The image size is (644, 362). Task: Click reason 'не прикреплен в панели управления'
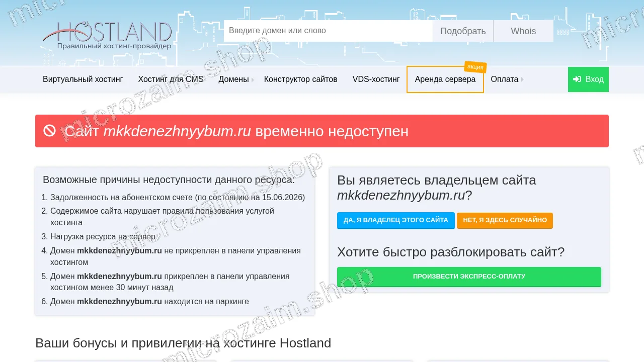pos(176,256)
